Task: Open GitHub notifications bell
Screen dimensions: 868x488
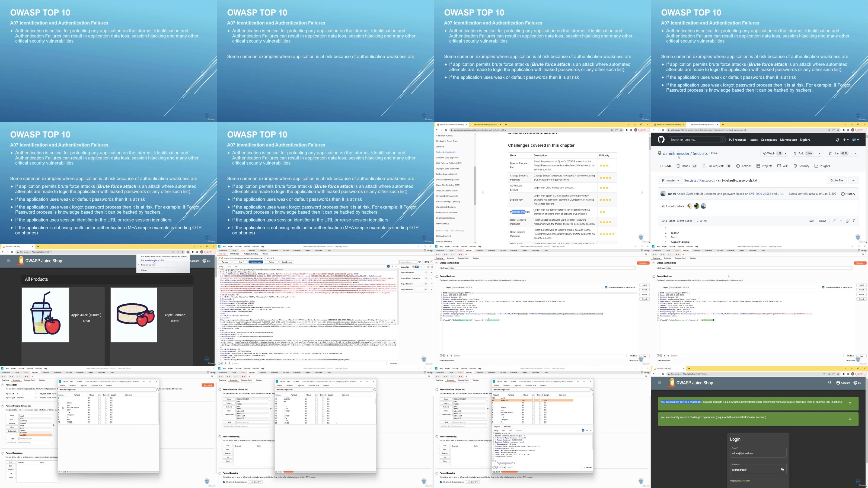Action: click(837, 140)
